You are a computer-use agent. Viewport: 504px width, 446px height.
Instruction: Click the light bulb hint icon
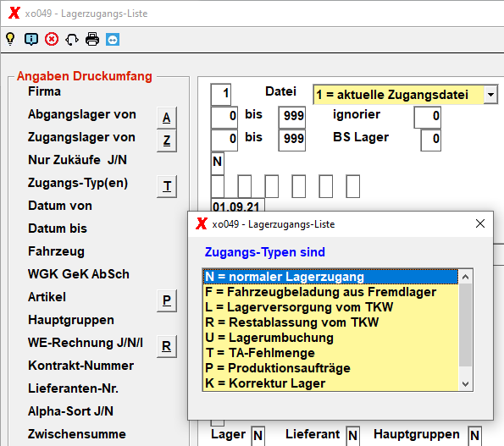[x=10, y=40]
